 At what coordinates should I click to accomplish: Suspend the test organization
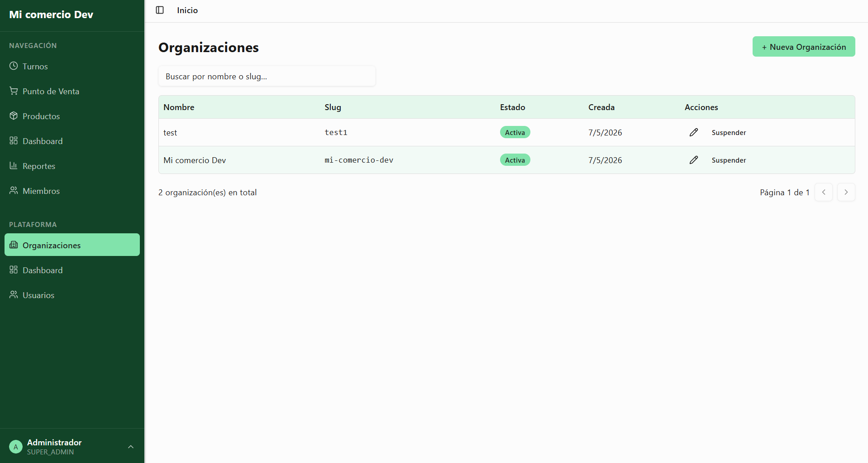pos(729,132)
